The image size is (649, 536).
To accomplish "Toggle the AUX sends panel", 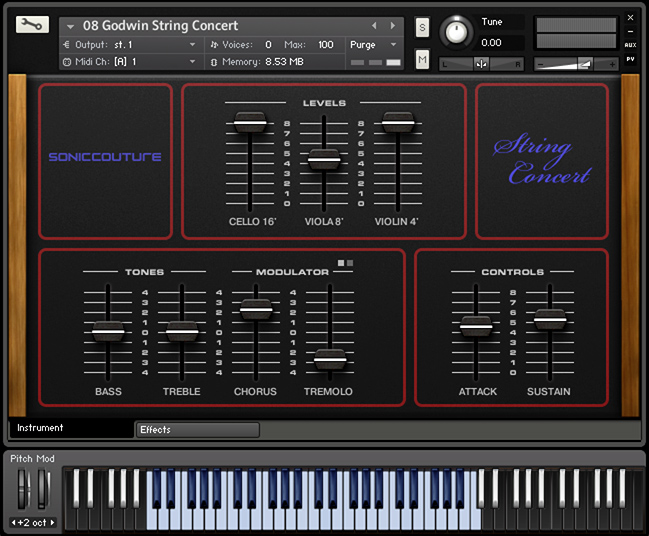I will pyautogui.click(x=630, y=45).
